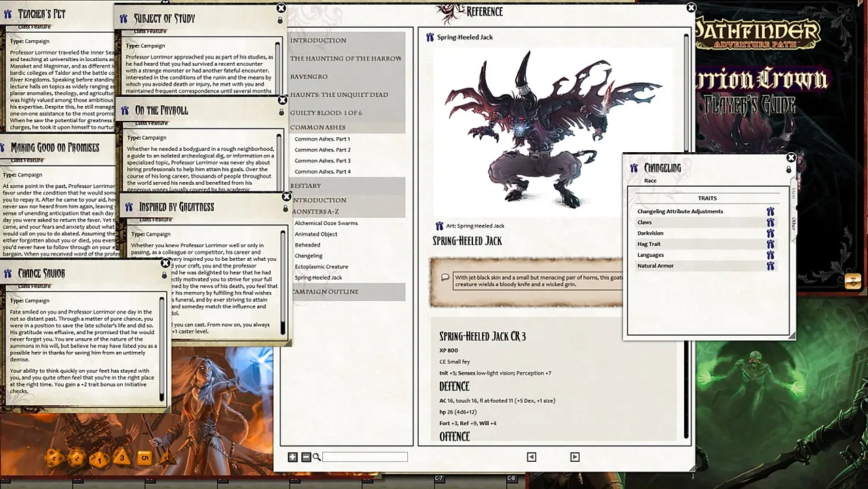
Task: Toggle the lock on Inspired by Greatness
Action: [x=285, y=209]
